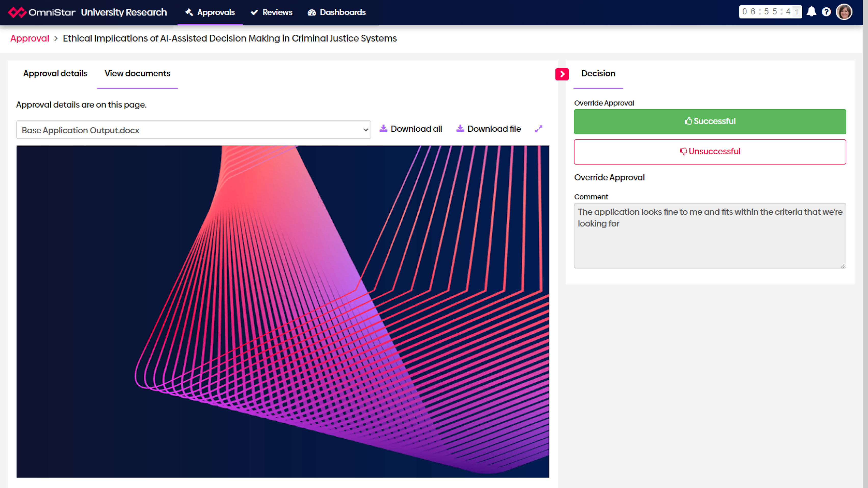Select the Decision tab
868x488 pixels.
(598, 73)
